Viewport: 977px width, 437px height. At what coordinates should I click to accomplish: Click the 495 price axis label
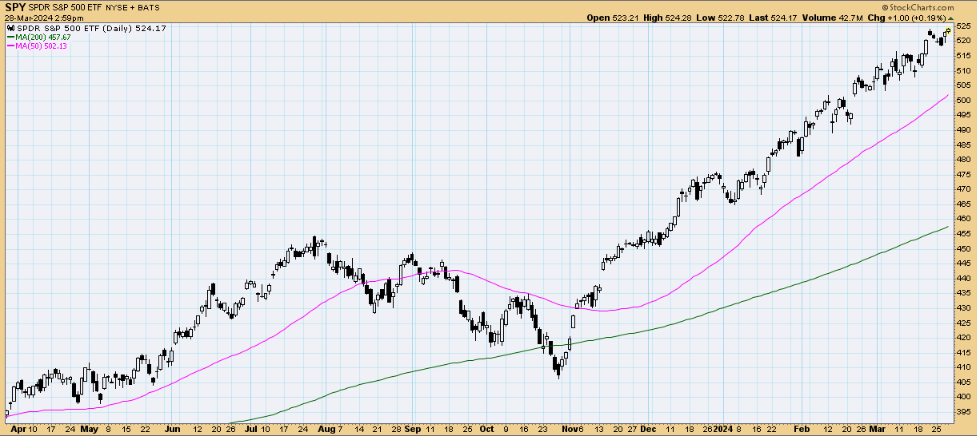point(962,115)
